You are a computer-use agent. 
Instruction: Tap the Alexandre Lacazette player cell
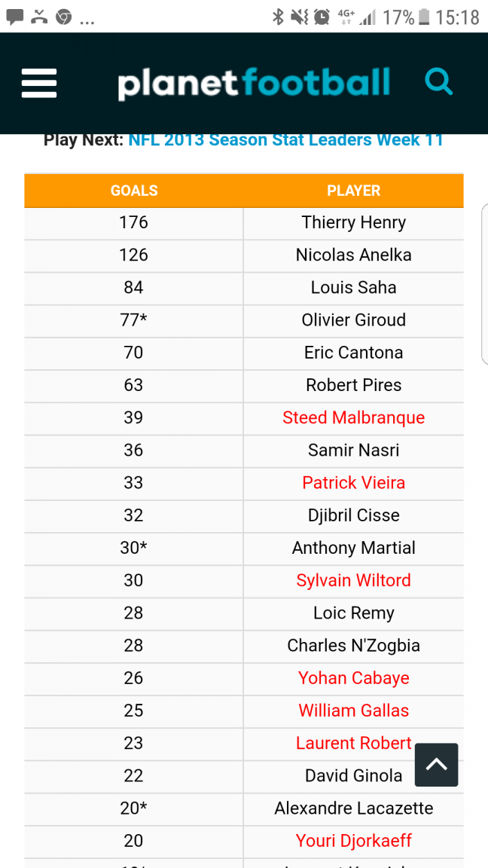pos(353,808)
